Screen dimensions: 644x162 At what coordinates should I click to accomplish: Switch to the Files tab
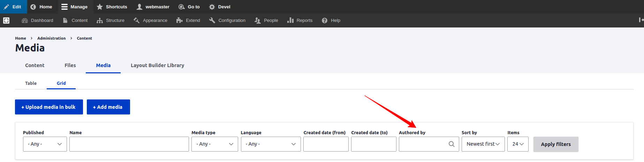70,65
